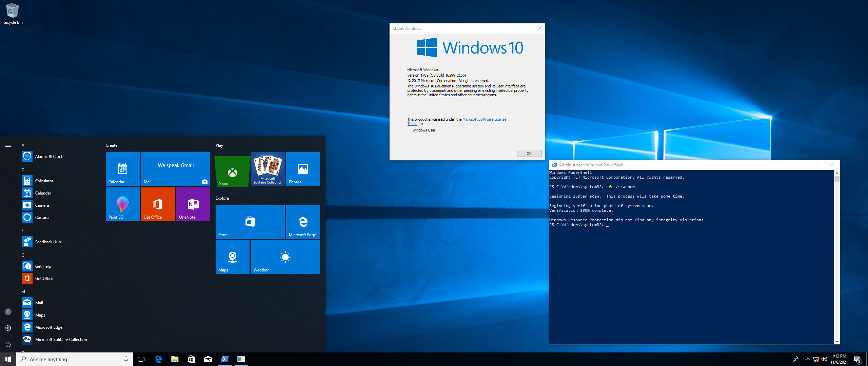Launch the Paint 3D tile
Screen dimensions: 868x366
[x=123, y=204]
